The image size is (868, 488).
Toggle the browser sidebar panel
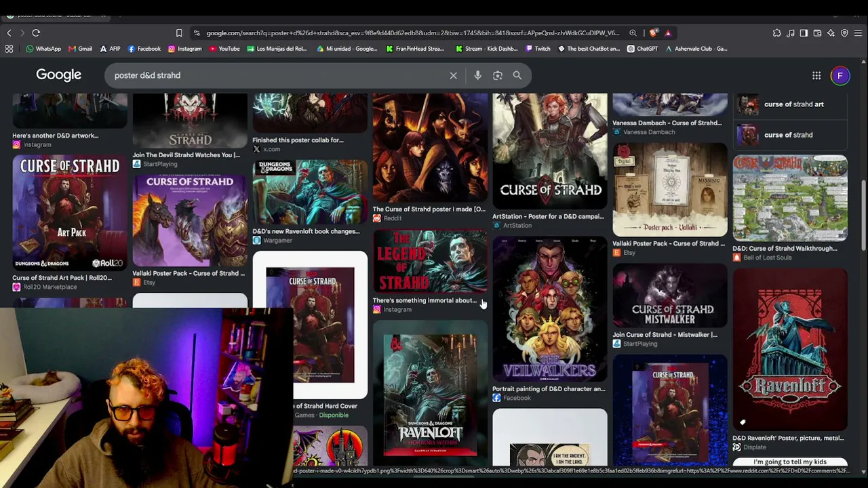[x=804, y=33]
